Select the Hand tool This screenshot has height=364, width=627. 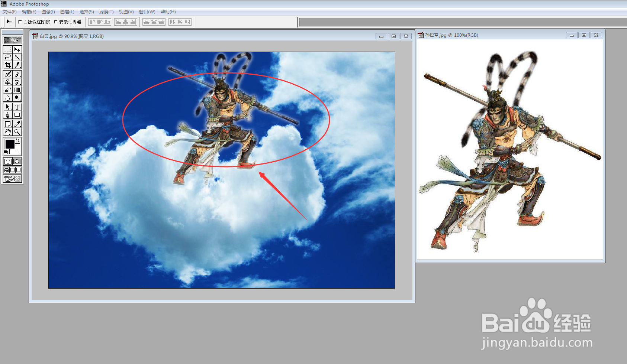pos(7,132)
